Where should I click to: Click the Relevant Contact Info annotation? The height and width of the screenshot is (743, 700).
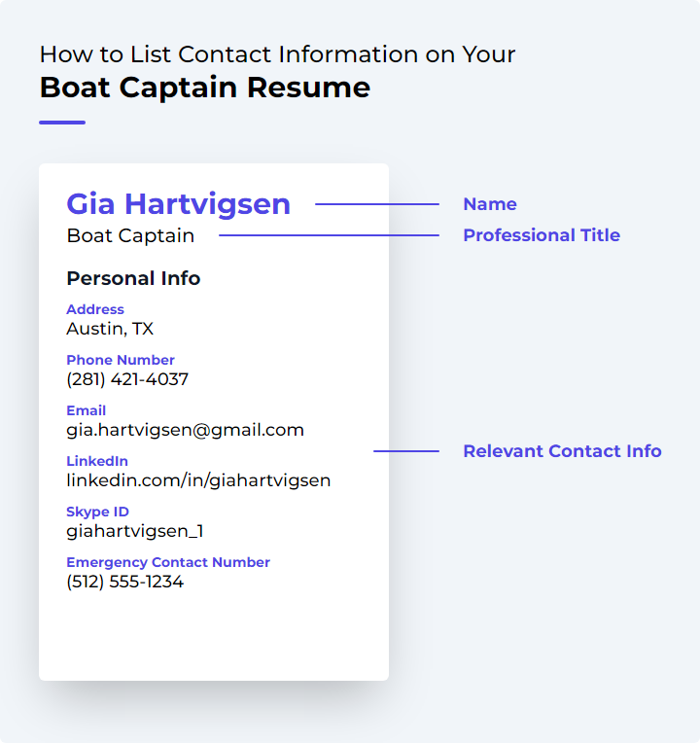[562, 451]
